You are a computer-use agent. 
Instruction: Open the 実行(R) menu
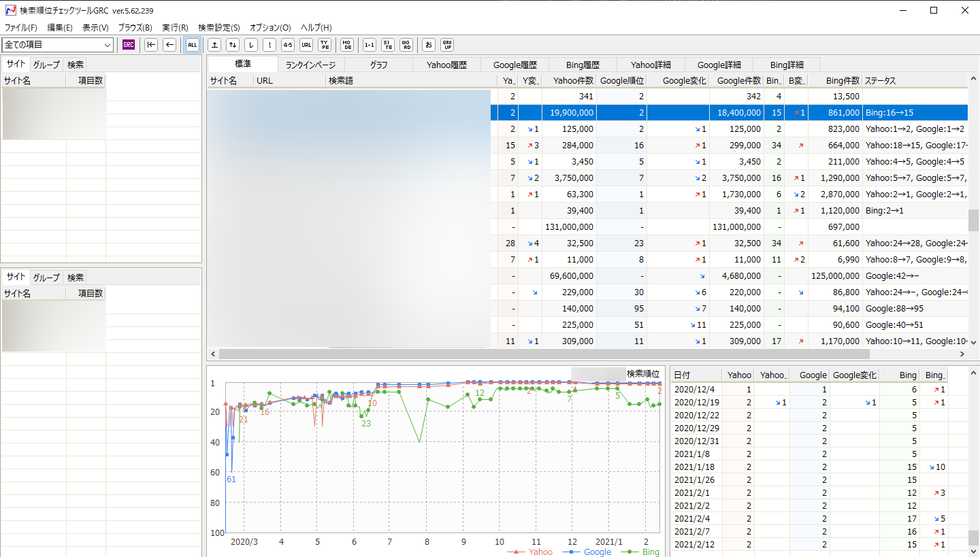tap(175, 28)
